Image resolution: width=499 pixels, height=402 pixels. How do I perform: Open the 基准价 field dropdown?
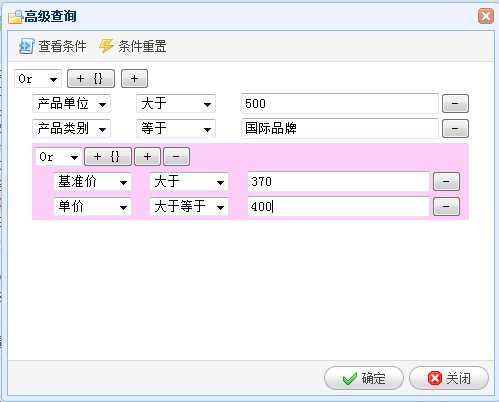[92, 182]
